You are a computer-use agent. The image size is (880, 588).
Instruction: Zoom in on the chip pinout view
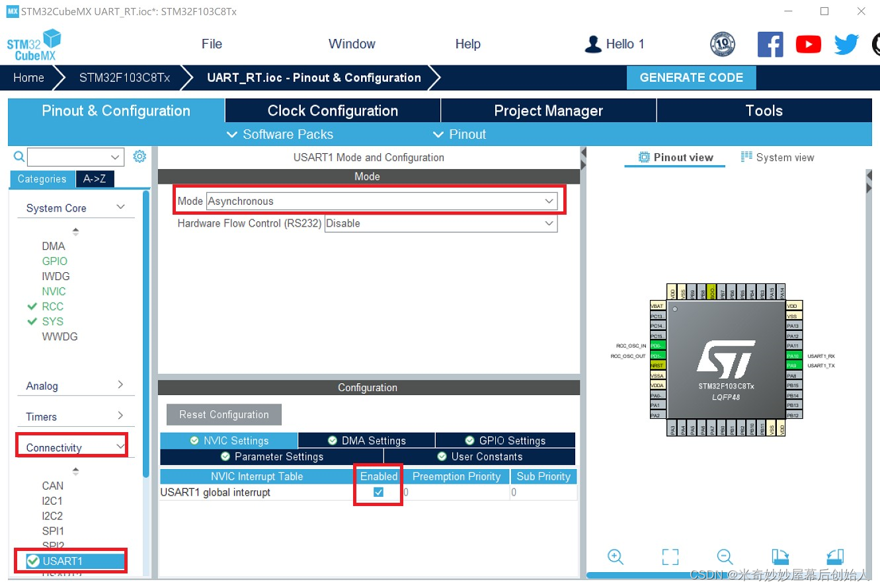(x=616, y=557)
